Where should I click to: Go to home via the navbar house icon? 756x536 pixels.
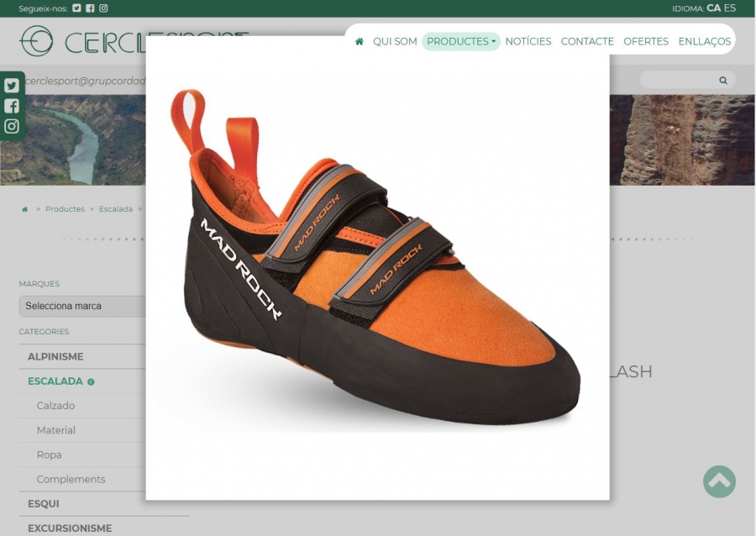coord(360,41)
